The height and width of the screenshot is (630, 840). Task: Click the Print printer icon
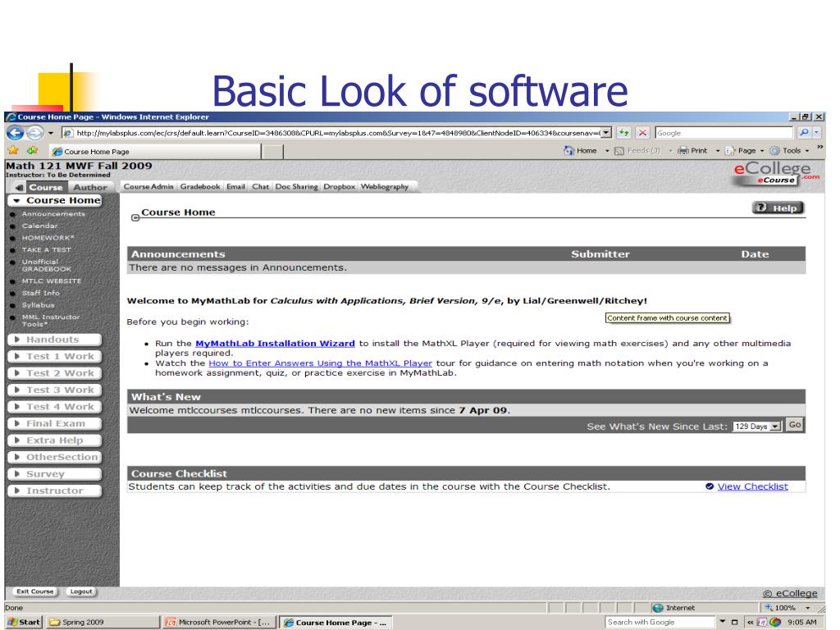coord(682,151)
